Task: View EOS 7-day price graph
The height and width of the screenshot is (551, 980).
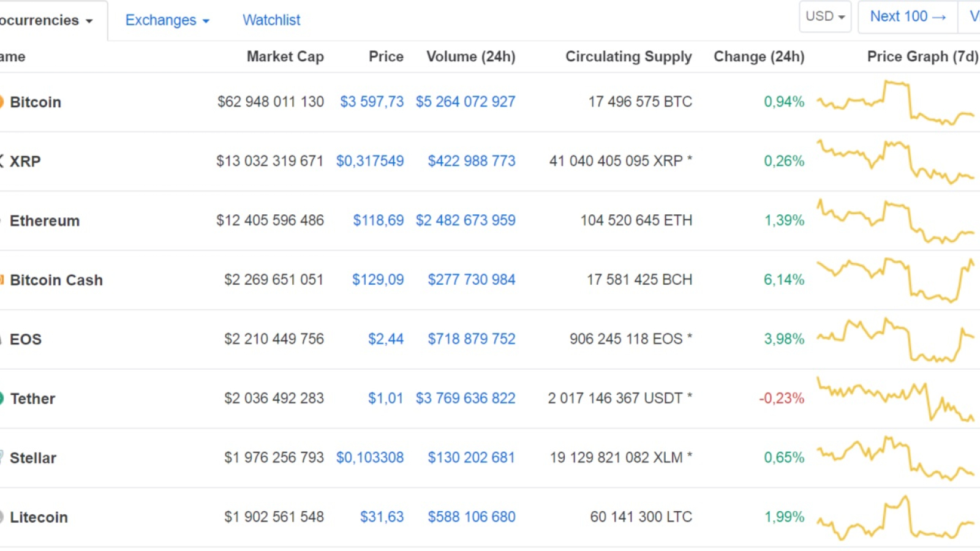Action: (895, 340)
